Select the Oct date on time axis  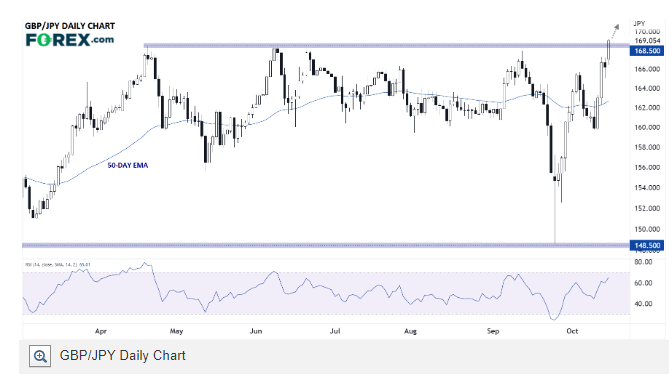pyautogui.click(x=572, y=331)
